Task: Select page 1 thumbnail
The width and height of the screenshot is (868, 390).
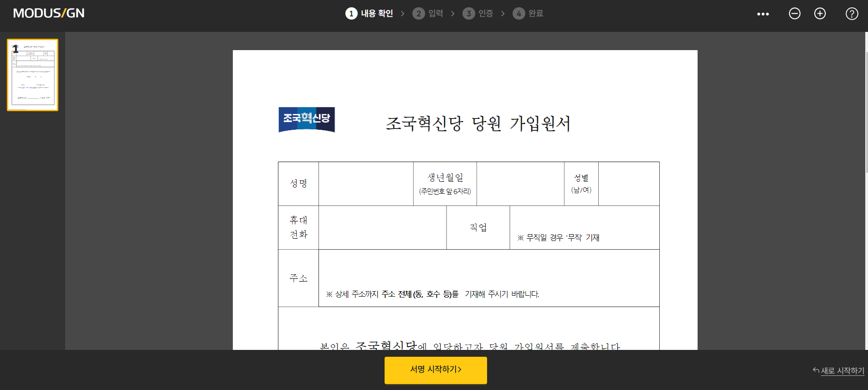Action: click(x=32, y=75)
